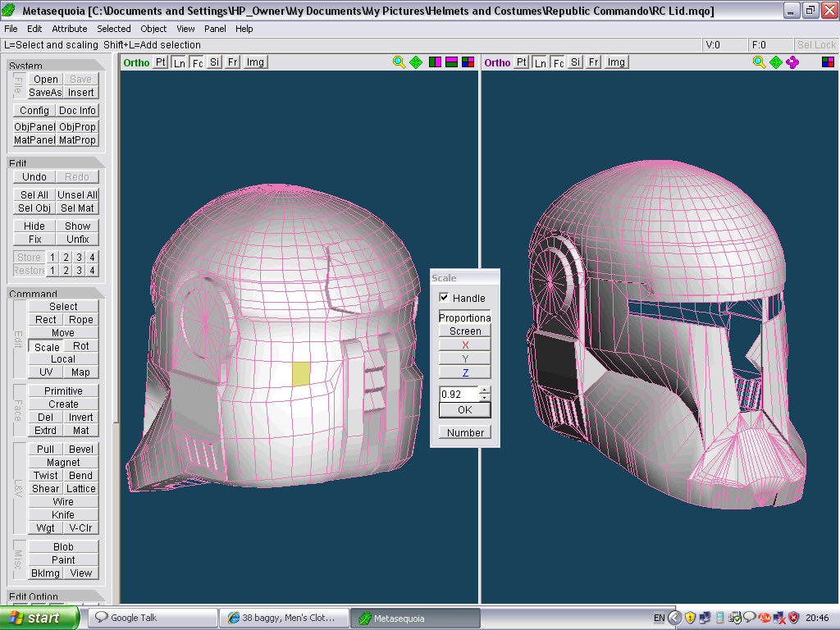Select the Bevel command
Screen dimensions: 840x630
(81, 449)
